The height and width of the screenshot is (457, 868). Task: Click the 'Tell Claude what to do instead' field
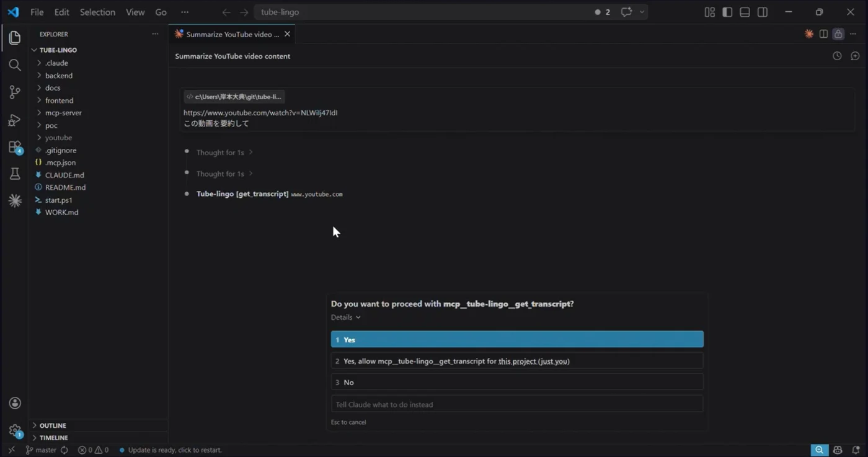click(517, 404)
